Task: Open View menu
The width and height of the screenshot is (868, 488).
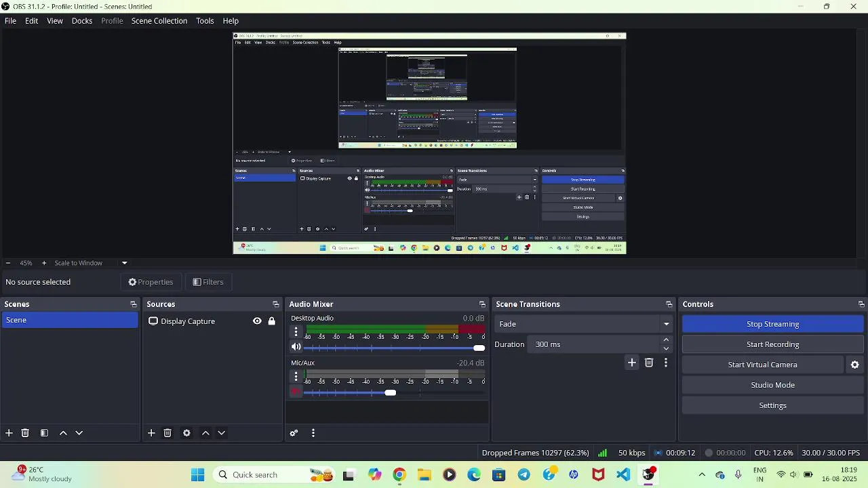Action: pyautogui.click(x=55, y=21)
